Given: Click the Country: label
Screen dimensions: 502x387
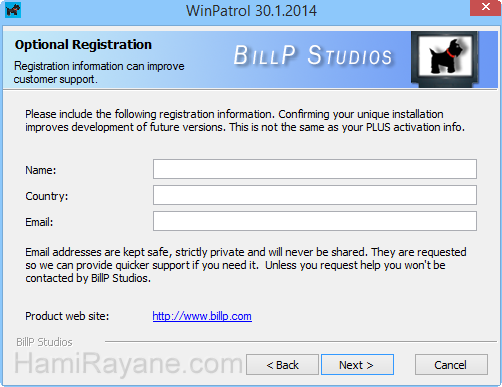Looking at the screenshot, I should 47,196.
